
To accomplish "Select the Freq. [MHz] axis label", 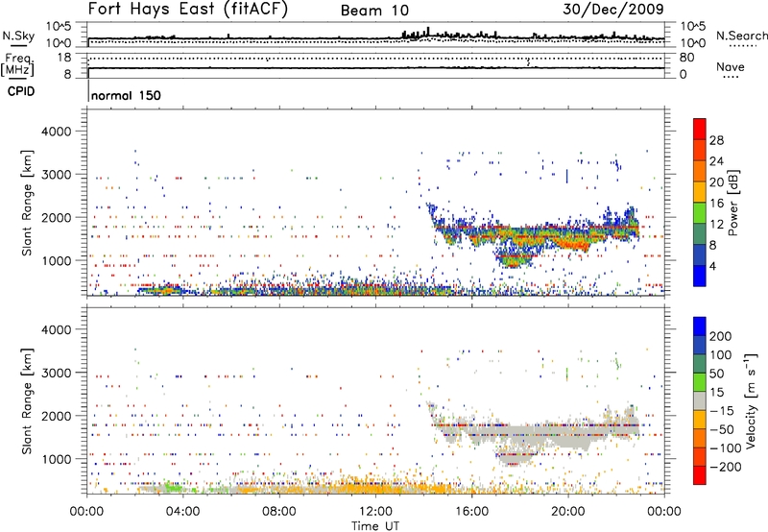I will point(17,65).
